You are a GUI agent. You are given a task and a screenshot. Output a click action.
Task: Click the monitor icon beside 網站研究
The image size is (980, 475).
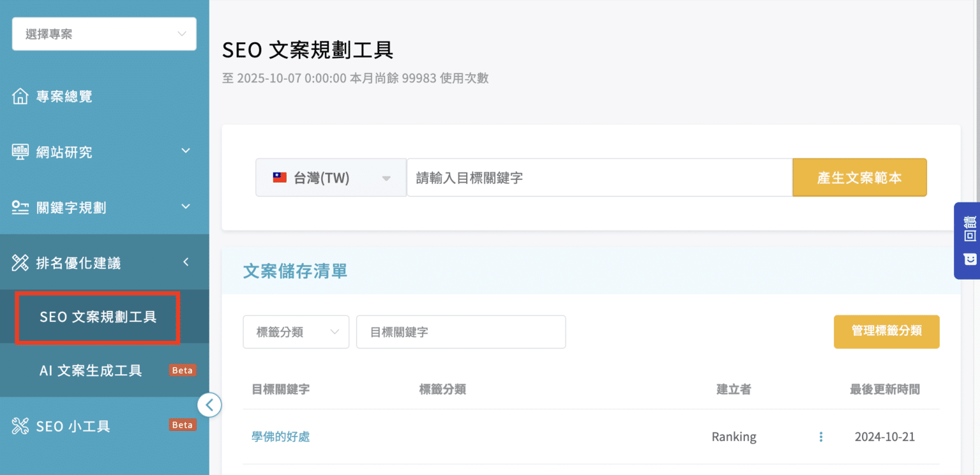click(x=20, y=152)
